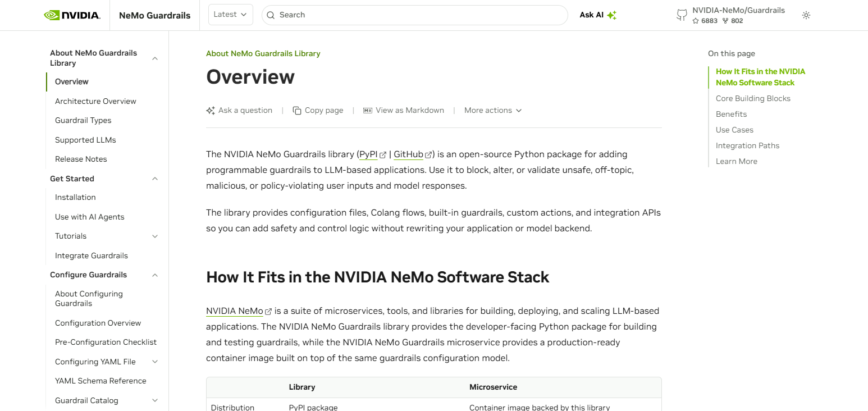Click the Ask AI sparkle icon

(612, 15)
